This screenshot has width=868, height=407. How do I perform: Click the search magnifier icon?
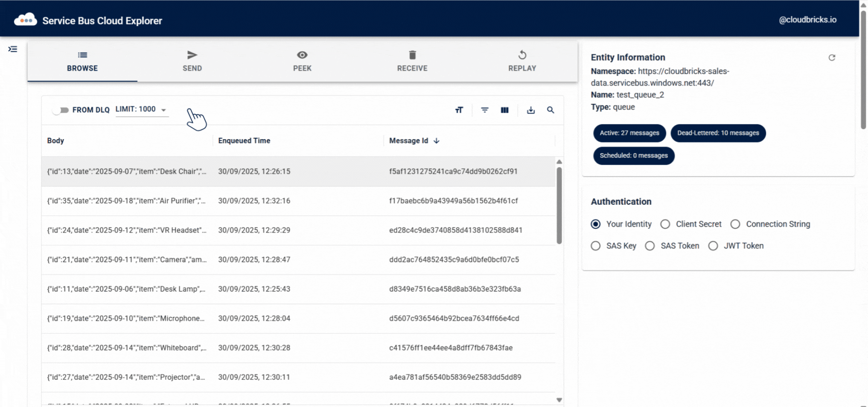click(x=551, y=110)
